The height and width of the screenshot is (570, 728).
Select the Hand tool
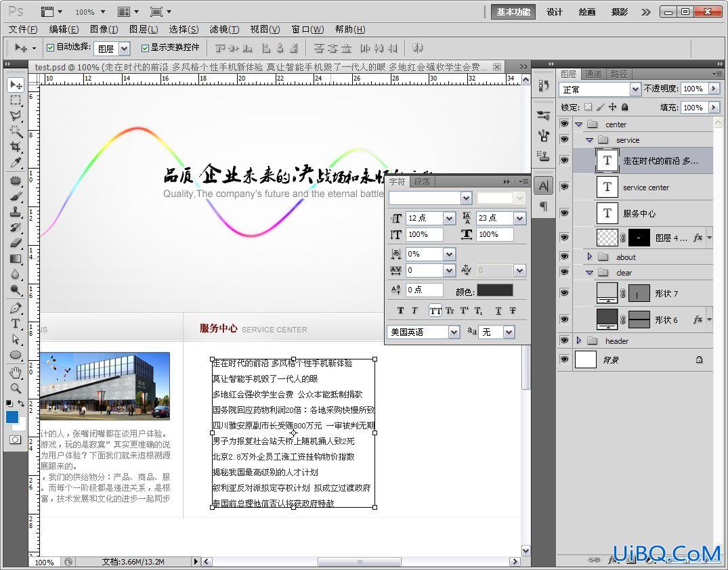coord(16,372)
